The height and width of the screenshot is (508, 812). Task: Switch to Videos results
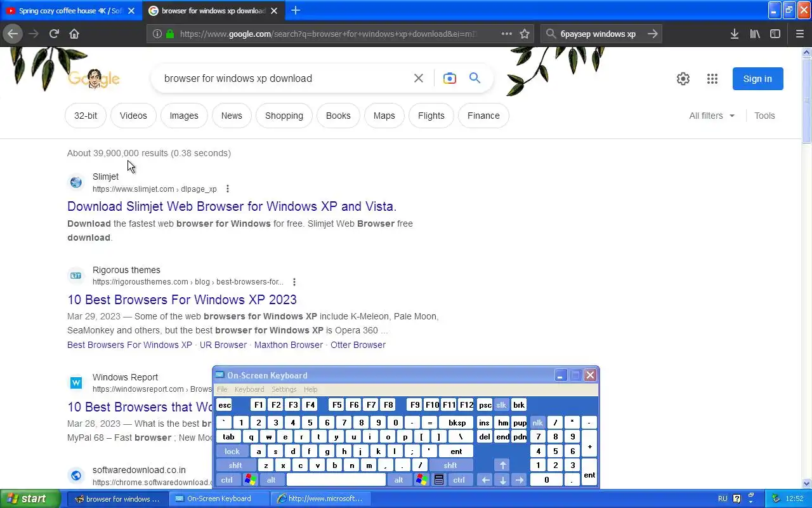[x=133, y=116]
